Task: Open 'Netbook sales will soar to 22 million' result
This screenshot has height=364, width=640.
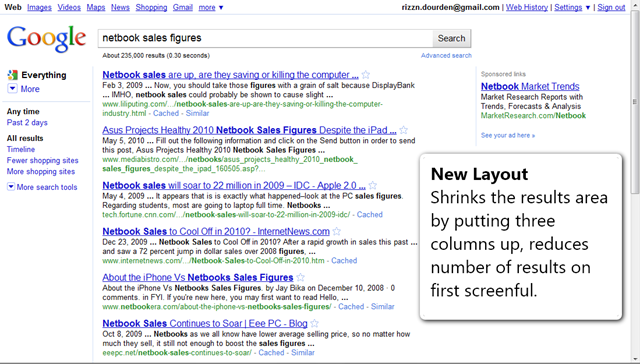Action: click(234, 185)
